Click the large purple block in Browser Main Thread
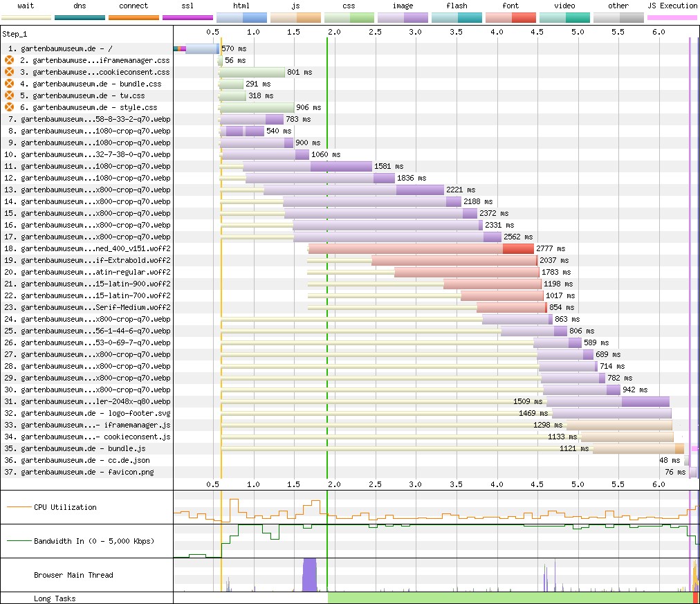The image size is (700, 604). coord(309,575)
